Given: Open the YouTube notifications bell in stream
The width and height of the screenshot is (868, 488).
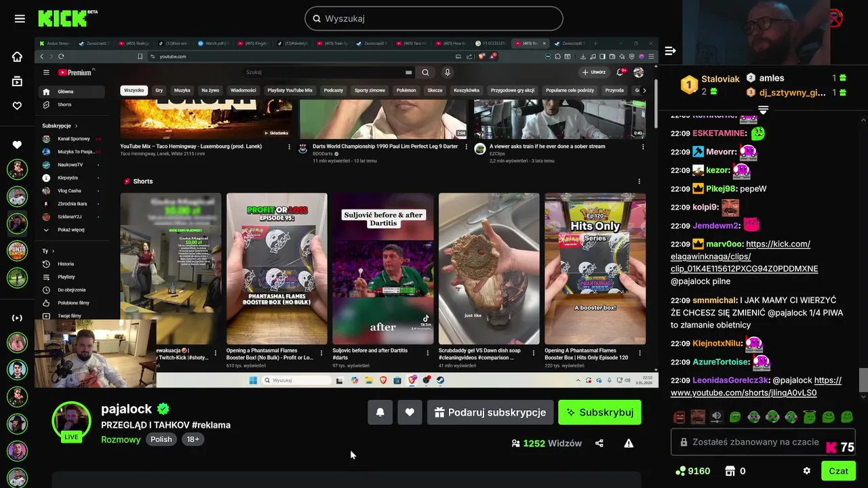Looking at the screenshot, I should (620, 72).
